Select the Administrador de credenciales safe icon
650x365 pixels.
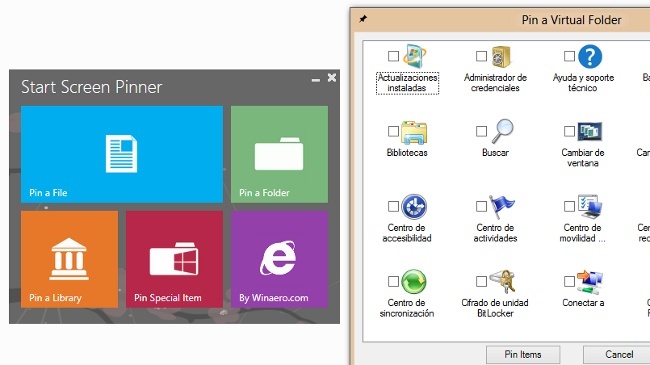(x=502, y=56)
